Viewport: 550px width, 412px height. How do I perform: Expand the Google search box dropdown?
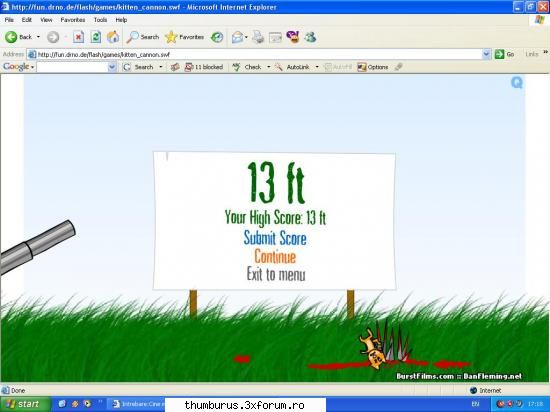click(112, 67)
